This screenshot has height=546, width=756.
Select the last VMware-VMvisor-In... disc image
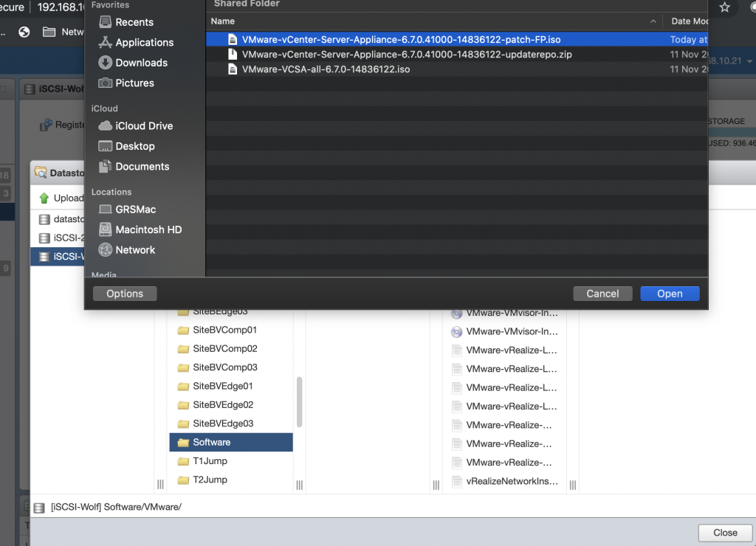505,331
